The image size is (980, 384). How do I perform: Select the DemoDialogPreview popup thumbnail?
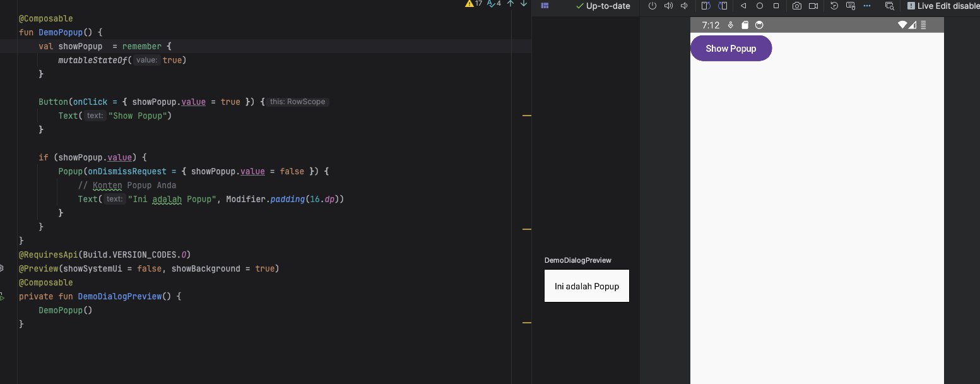[x=587, y=286]
